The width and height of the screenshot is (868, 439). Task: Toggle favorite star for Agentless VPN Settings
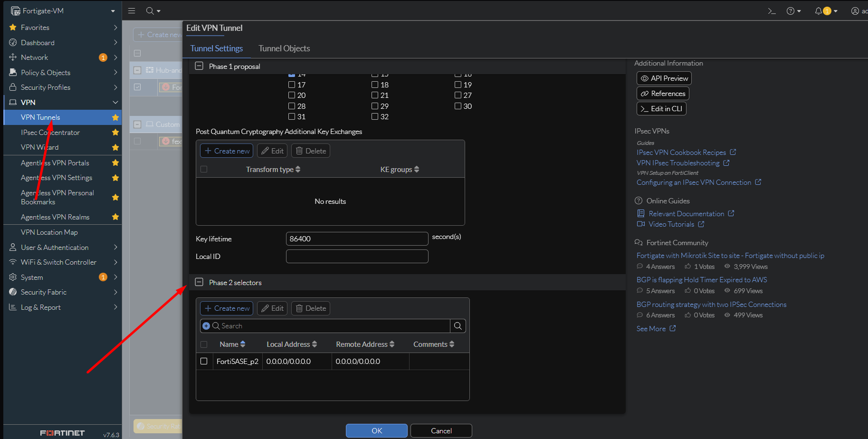115,178
